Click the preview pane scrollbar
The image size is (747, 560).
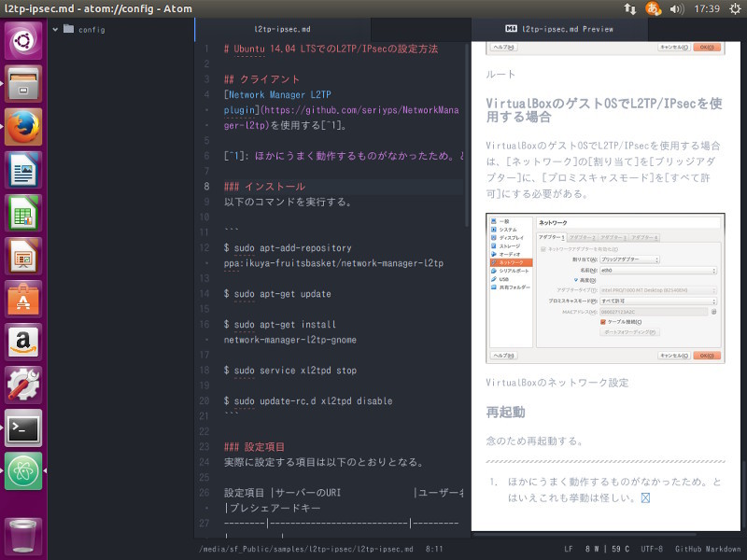[x=743, y=493]
